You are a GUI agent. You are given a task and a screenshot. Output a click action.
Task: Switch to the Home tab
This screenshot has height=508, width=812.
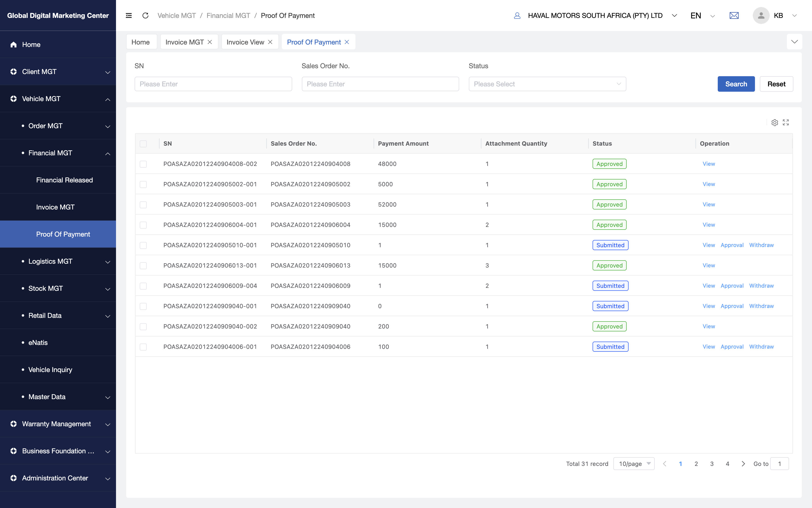click(141, 42)
